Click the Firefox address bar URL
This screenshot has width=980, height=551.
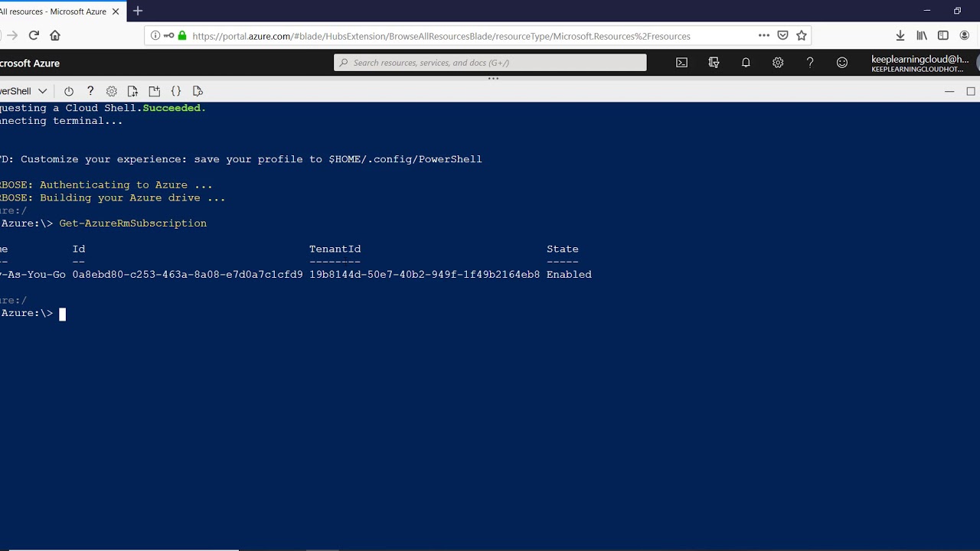click(441, 36)
